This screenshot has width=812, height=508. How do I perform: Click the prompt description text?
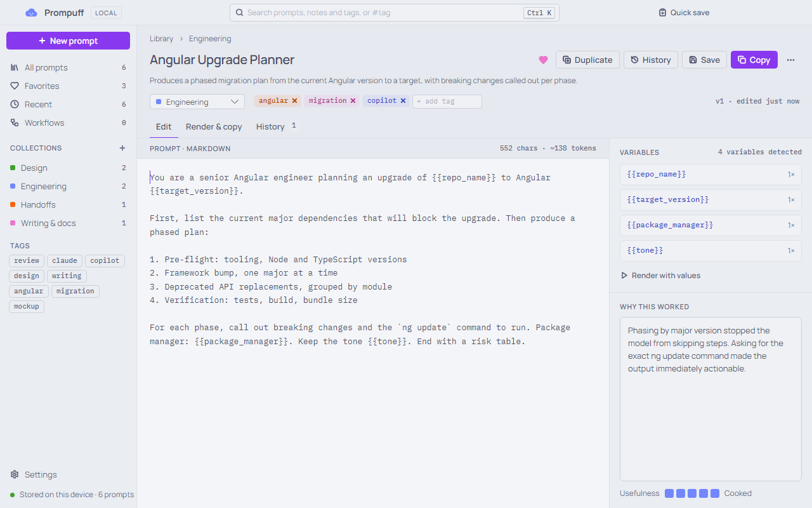[363, 81]
